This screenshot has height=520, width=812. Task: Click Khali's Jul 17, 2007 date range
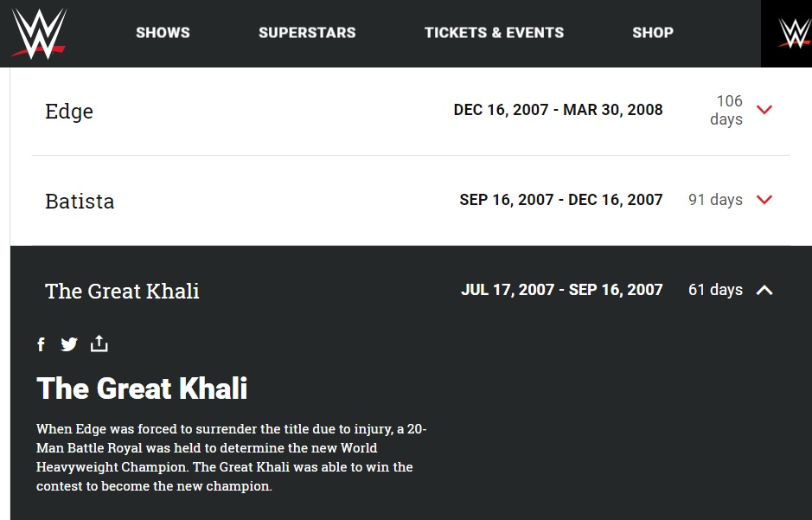tap(562, 290)
